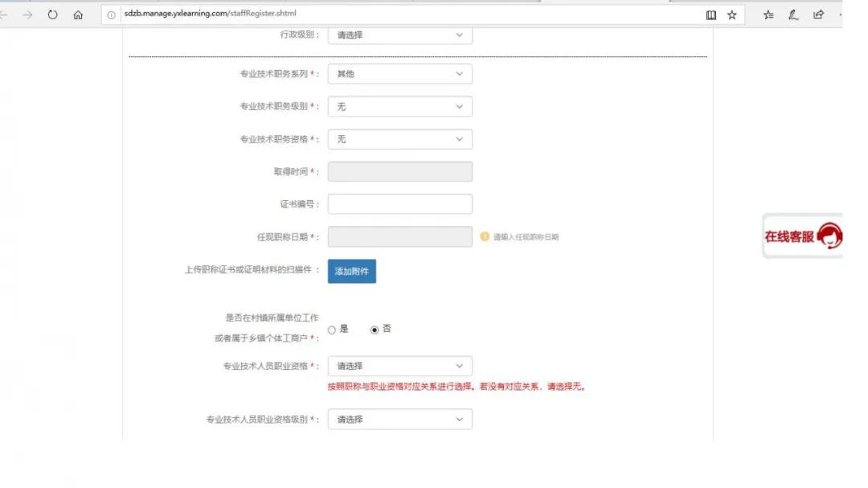Open the 专业技术职务系列 dropdown showing 其他
The image size is (868, 488).
(x=399, y=74)
